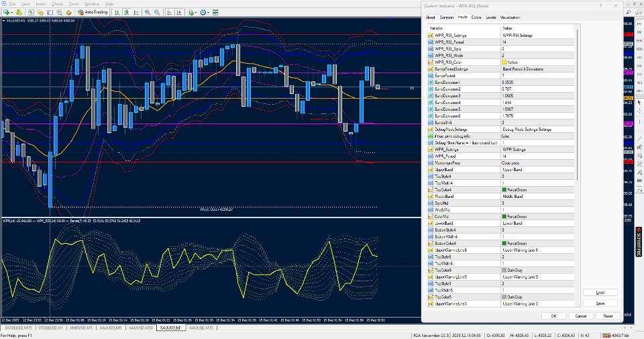The width and height of the screenshot is (644, 339).
Task: Switch to the Common tab in the dialog
Action: click(x=447, y=17)
